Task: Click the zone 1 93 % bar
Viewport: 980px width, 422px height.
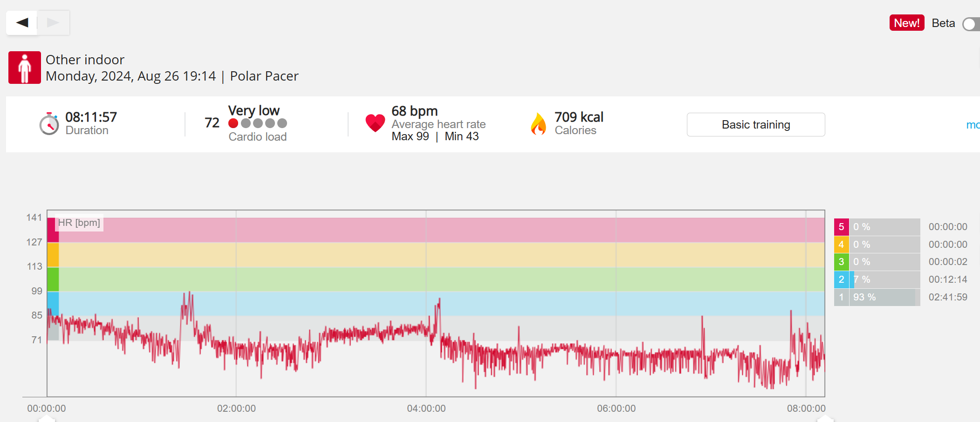Action: click(x=883, y=297)
